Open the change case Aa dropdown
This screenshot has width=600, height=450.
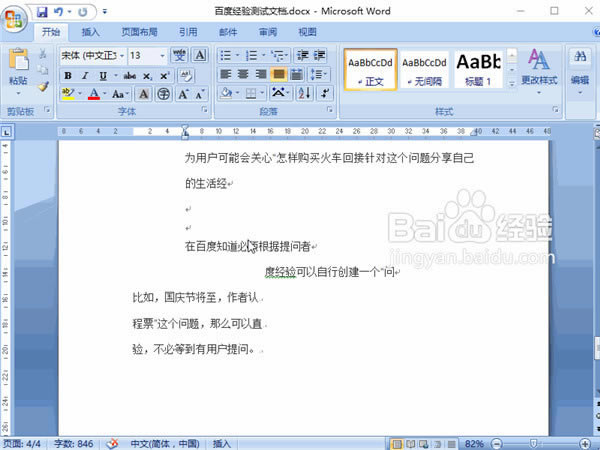click(120, 94)
